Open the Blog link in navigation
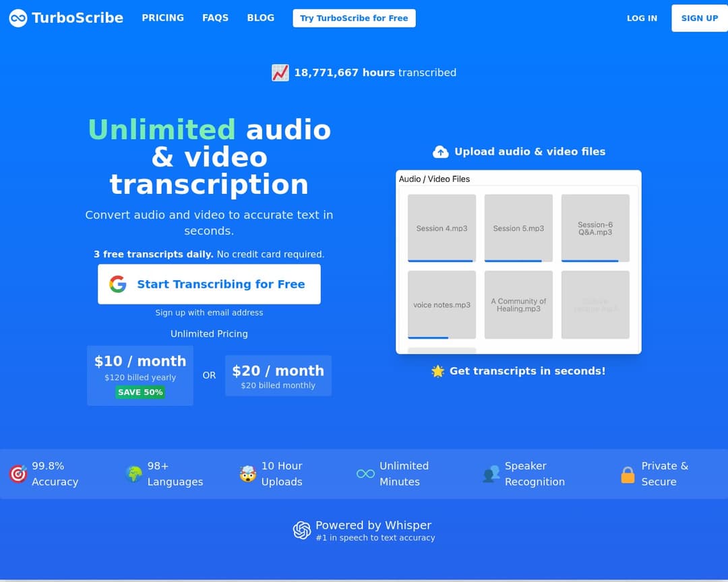Image resolution: width=728 pixels, height=582 pixels. pyautogui.click(x=260, y=18)
